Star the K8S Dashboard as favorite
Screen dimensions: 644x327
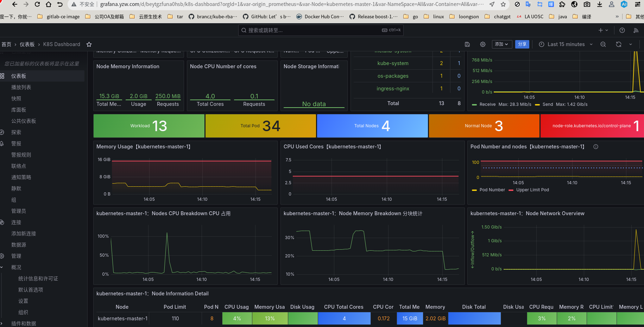tap(89, 44)
